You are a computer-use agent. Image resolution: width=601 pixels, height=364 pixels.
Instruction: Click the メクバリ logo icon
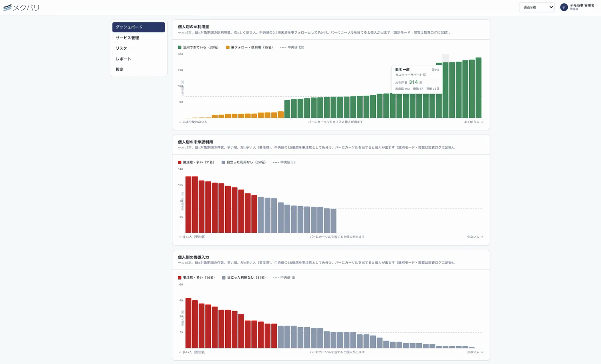8,8
